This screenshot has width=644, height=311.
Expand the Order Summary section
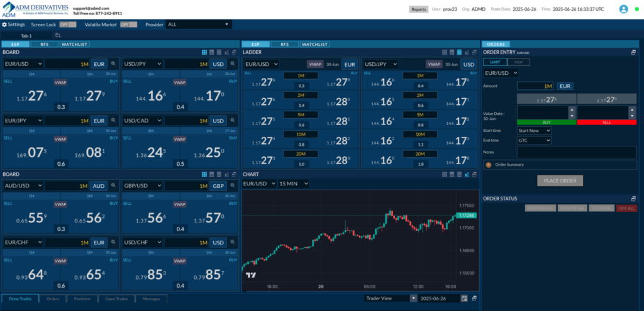489,165
